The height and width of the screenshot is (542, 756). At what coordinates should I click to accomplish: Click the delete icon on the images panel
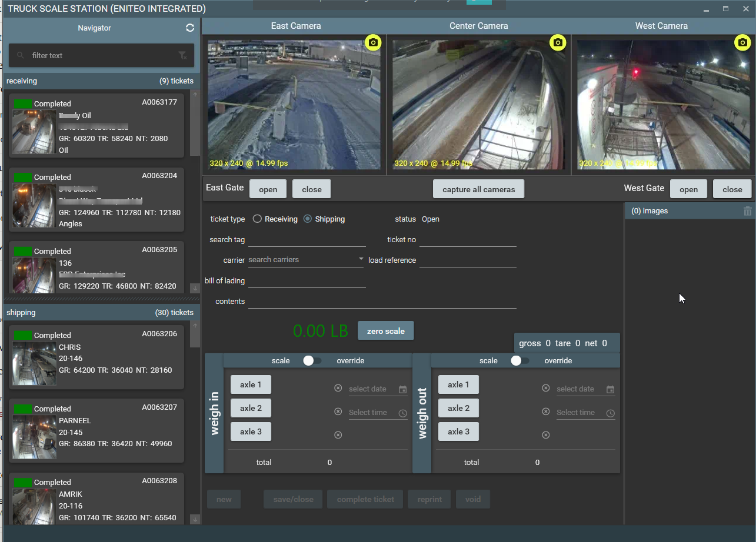coord(748,210)
